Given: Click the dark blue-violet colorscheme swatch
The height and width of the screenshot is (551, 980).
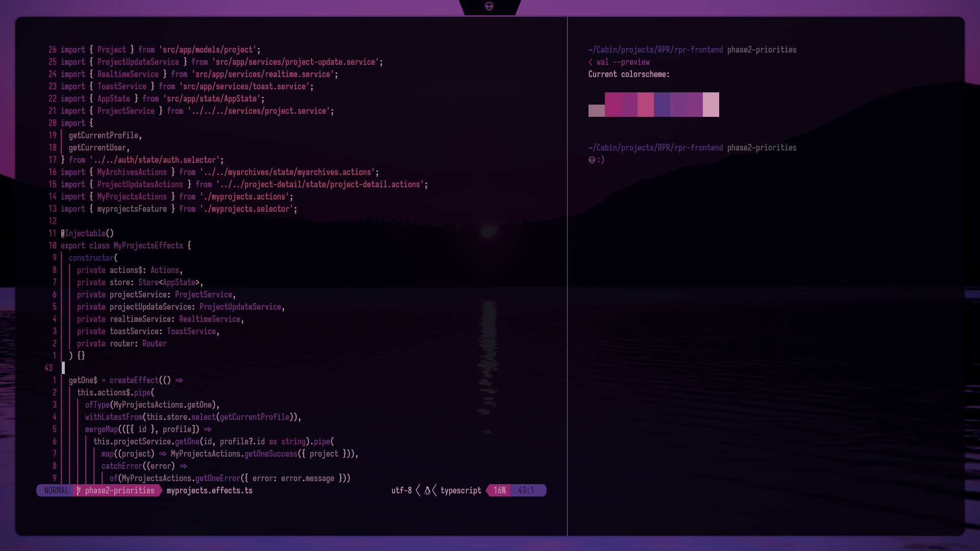Looking at the screenshot, I should coord(662,105).
